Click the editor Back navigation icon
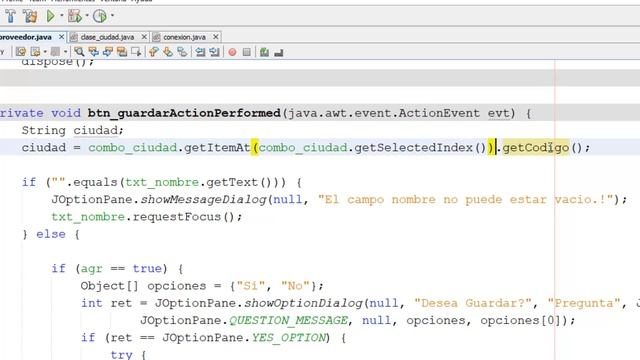This screenshot has width=640, height=360. pyautogui.click(x=36, y=52)
